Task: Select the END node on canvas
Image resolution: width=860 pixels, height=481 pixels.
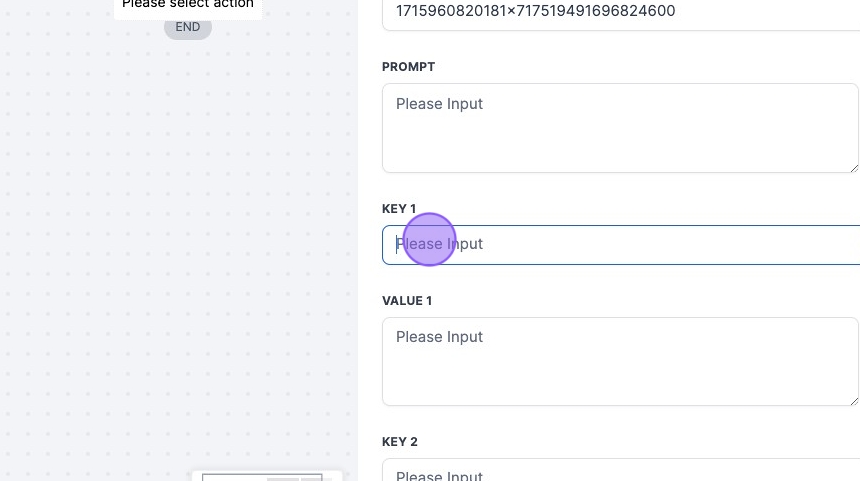Action: (188, 27)
